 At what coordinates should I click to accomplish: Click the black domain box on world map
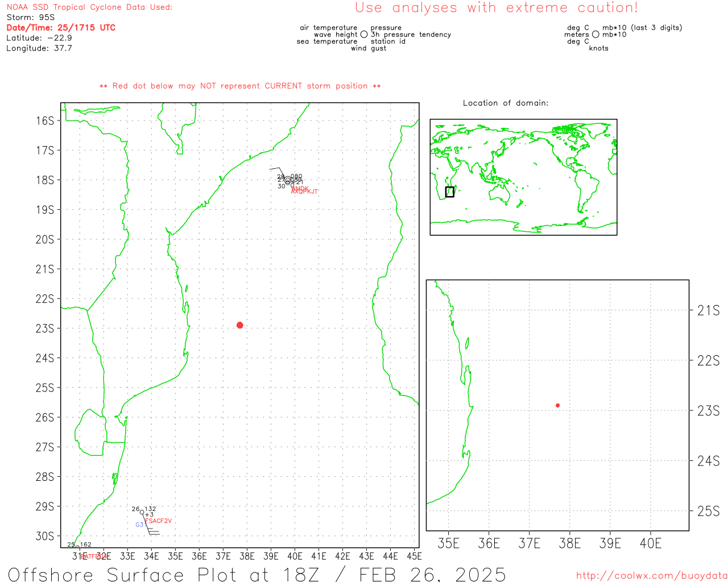click(450, 192)
